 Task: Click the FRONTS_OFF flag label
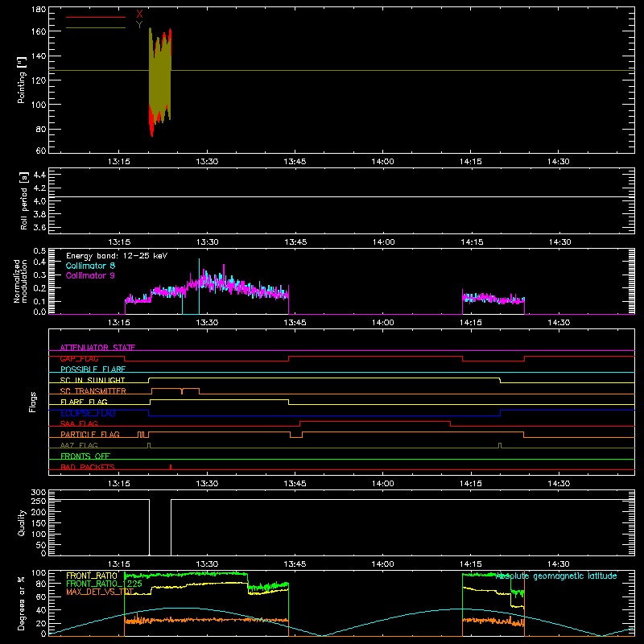point(85,456)
